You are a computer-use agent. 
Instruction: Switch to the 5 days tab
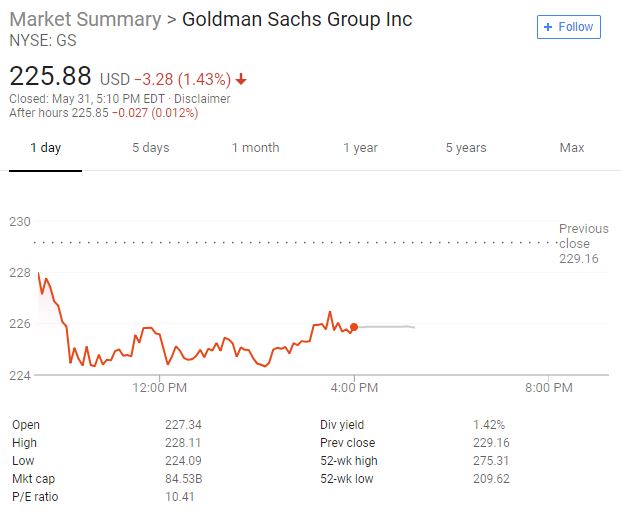click(x=150, y=148)
